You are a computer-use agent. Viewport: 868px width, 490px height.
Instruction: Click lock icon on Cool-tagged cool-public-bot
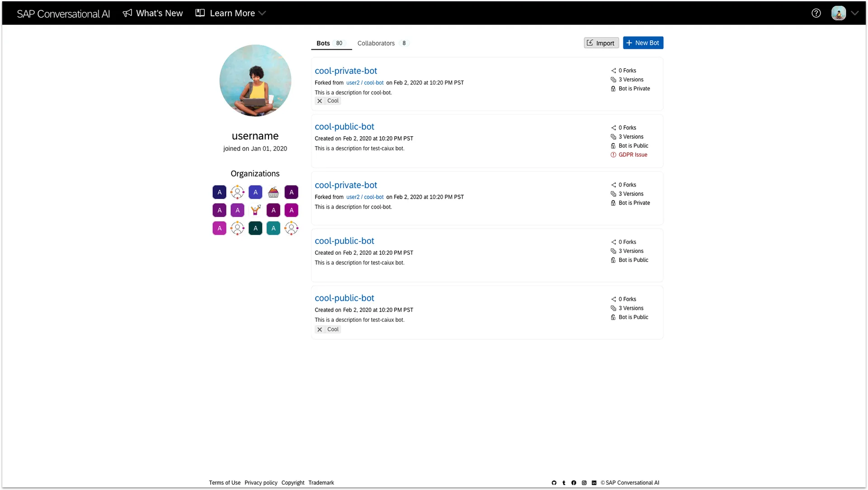(613, 317)
